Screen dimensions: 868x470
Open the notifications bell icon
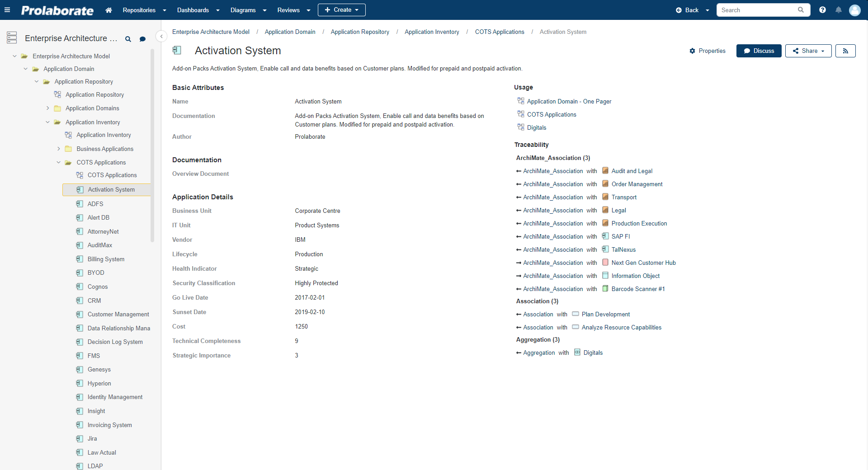839,10
